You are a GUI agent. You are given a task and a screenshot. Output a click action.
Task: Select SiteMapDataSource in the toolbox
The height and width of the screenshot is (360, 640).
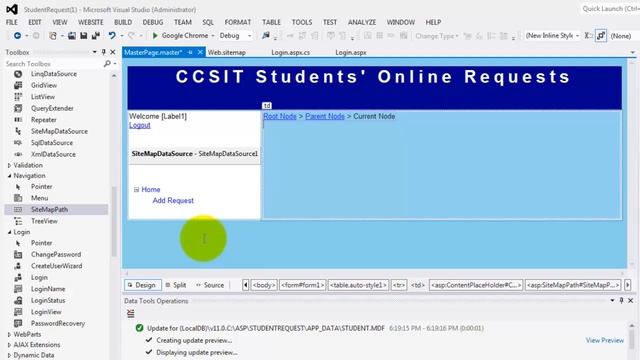[59, 131]
